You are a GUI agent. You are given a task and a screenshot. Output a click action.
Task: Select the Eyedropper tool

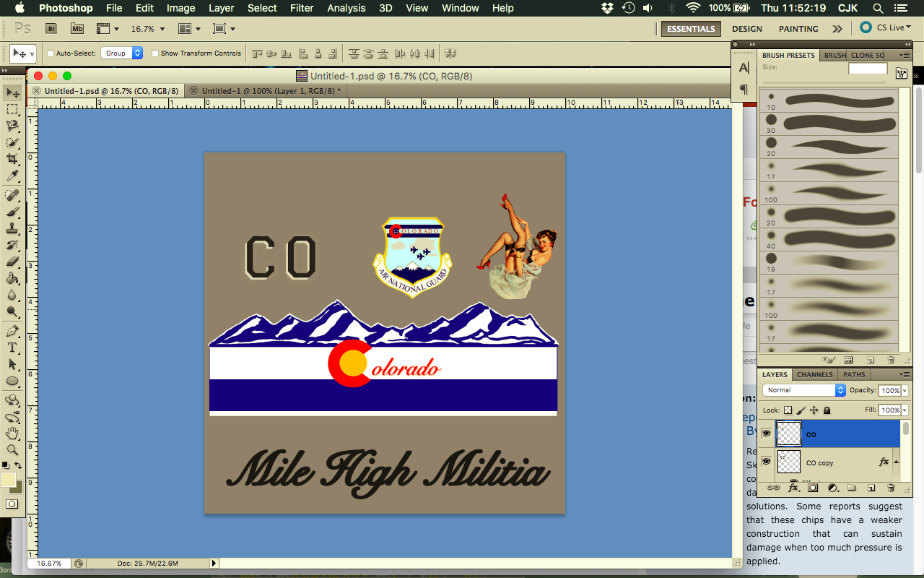click(x=13, y=176)
